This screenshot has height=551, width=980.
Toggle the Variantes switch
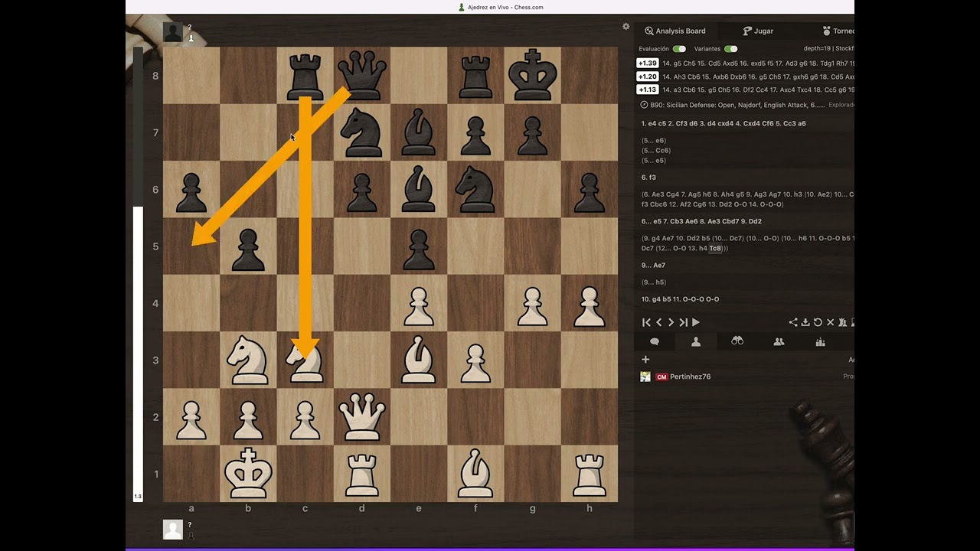[731, 49]
